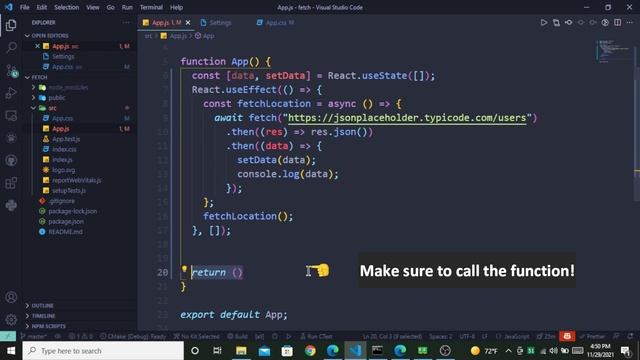The height and width of the screenshot is (360, 640).
Task: Click the Prettier status bar item
Action: pos(592,336)
